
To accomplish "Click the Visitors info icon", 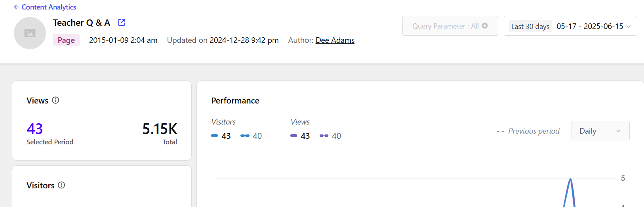I will coord(61,185).
